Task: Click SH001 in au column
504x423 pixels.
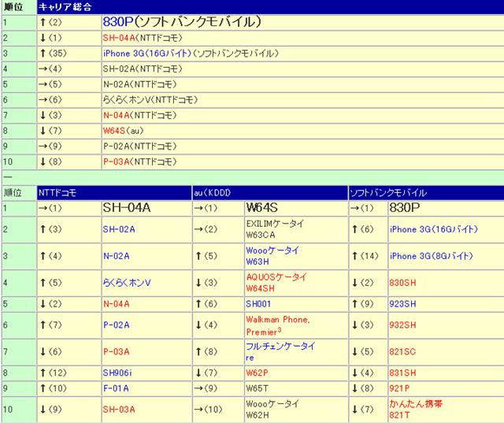Action: click(258, 304)
